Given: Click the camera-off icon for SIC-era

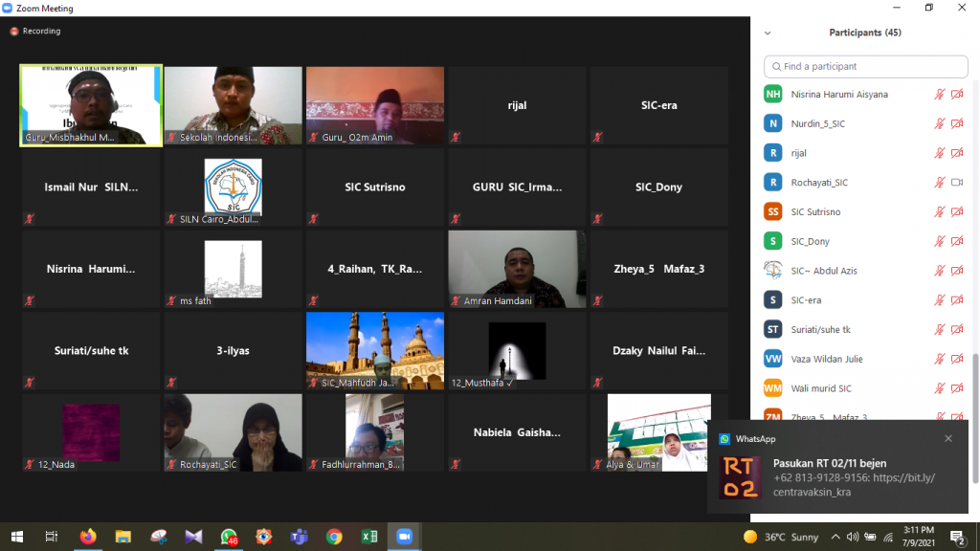Looking at the screenshot, I should (956, 300).
